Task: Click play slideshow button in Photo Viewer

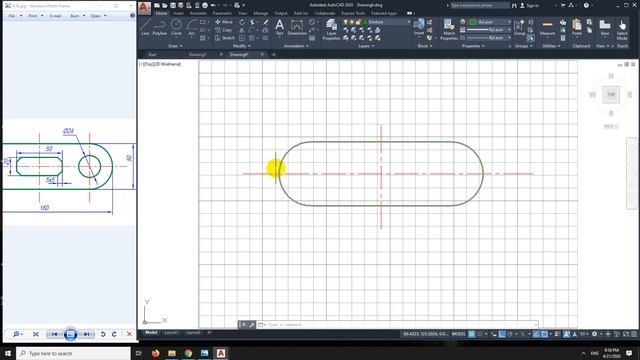Action: coord(70,334)
